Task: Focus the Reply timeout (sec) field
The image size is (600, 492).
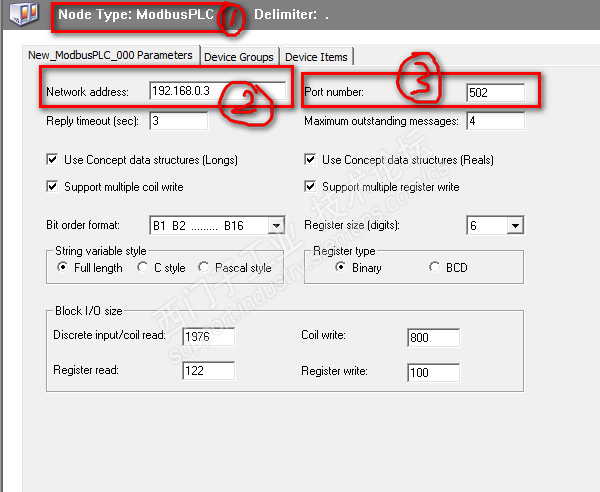Action: 178,121
